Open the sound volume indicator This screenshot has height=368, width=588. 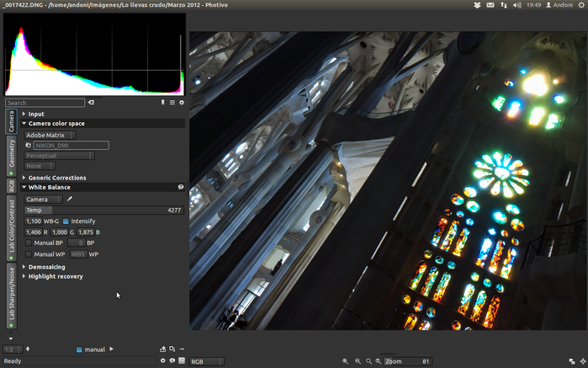[x=517, y=5]
